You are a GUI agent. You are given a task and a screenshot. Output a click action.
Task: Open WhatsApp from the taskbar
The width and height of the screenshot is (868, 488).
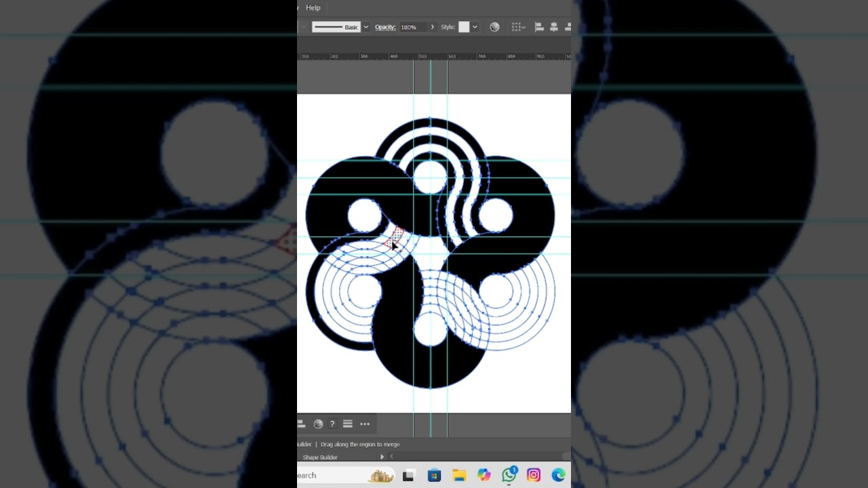[x=509, y=476]
